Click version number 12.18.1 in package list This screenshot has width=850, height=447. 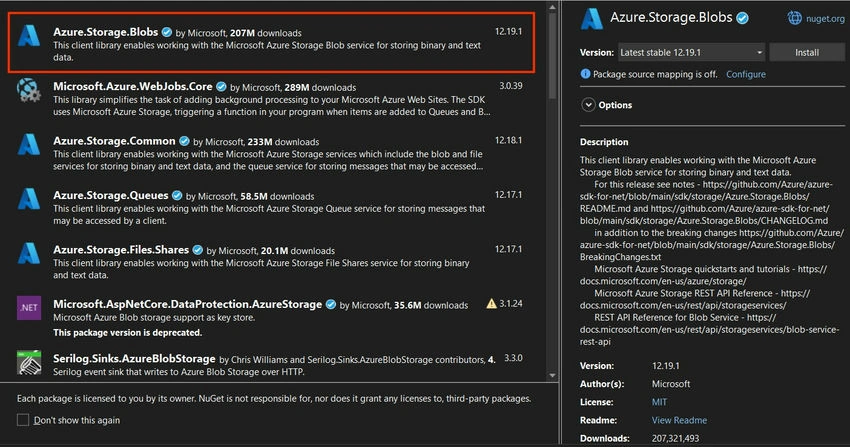pyautogui.click(x=508, y=140)
